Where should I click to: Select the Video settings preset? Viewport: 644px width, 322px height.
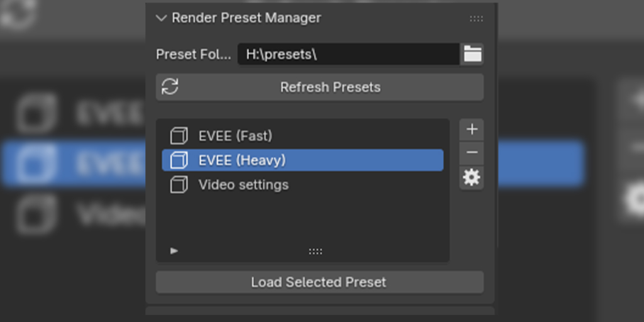303,185
